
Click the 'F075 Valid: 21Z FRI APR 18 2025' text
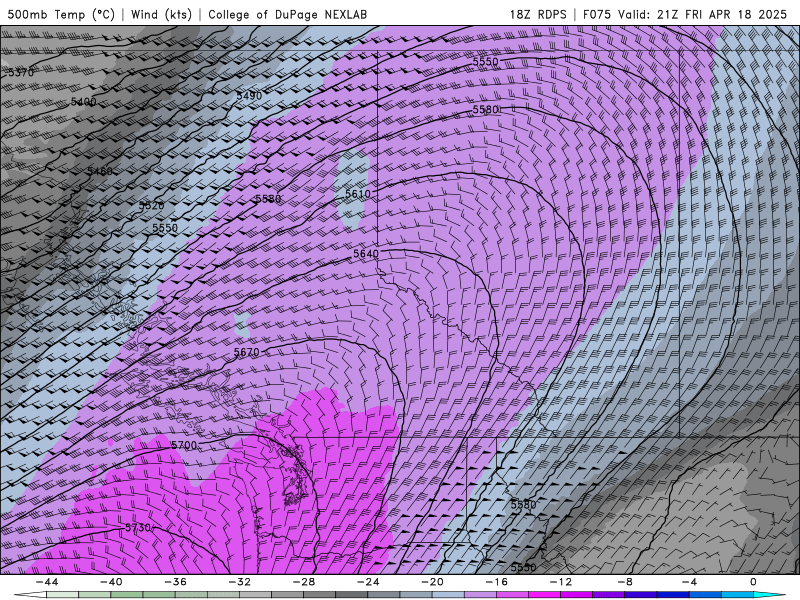click(685, 14)
